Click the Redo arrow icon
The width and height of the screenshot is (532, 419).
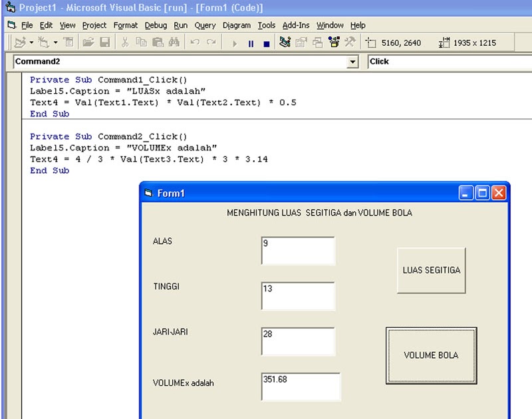click(211, 43)
